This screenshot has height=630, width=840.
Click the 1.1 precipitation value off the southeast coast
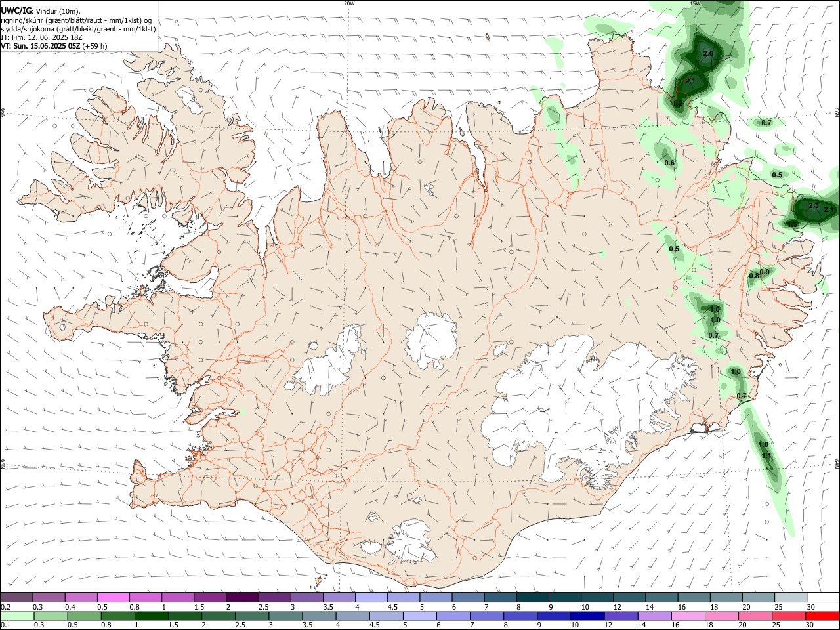pyautogui.click(x=766, y=455)
